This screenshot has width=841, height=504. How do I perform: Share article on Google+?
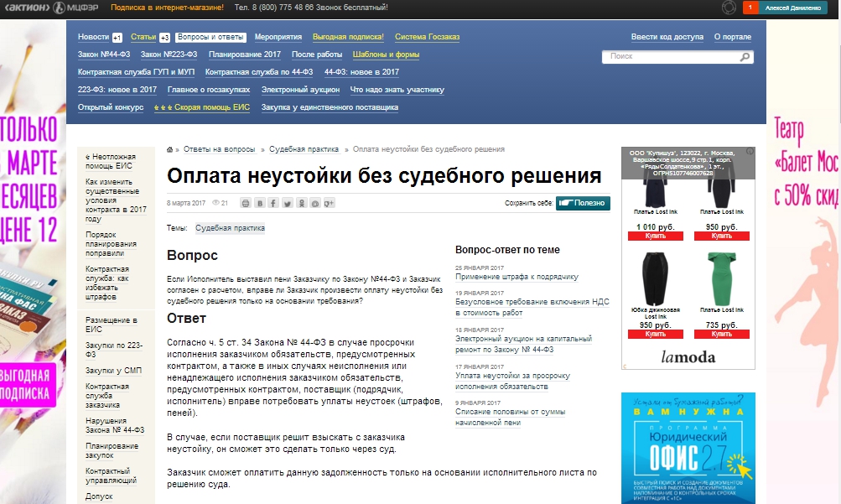click(x=329, y=203)
